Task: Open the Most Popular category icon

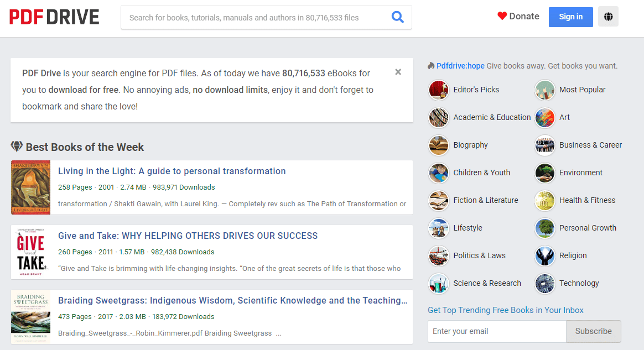Action: pyautogui.click(x=544, y=90)
